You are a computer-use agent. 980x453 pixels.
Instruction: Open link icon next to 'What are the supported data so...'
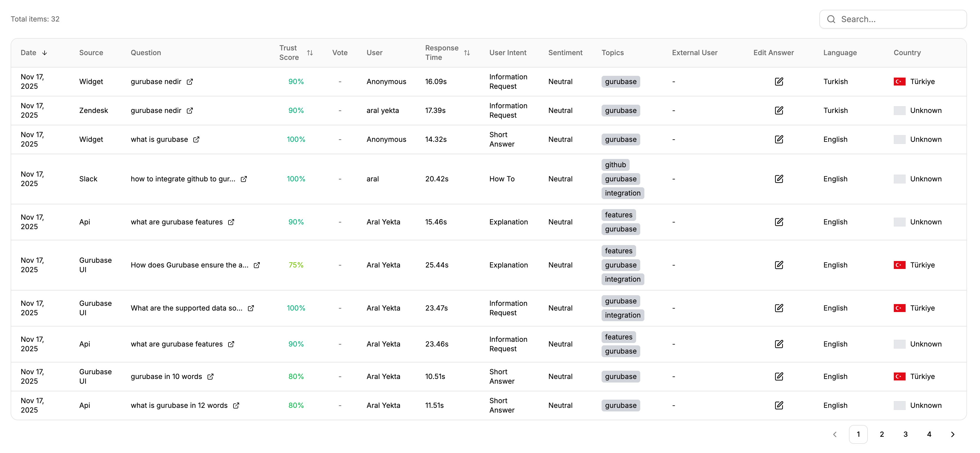pos(251,308)
